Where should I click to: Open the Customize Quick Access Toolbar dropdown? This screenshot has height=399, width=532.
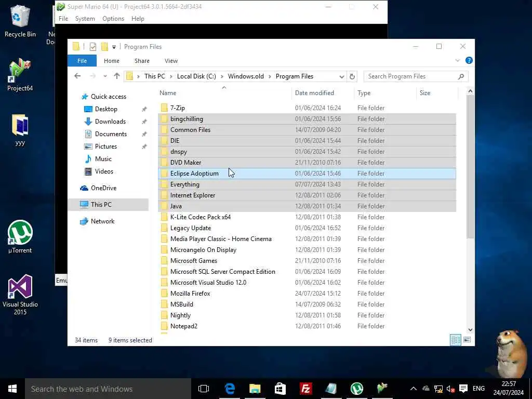(114, 47)
